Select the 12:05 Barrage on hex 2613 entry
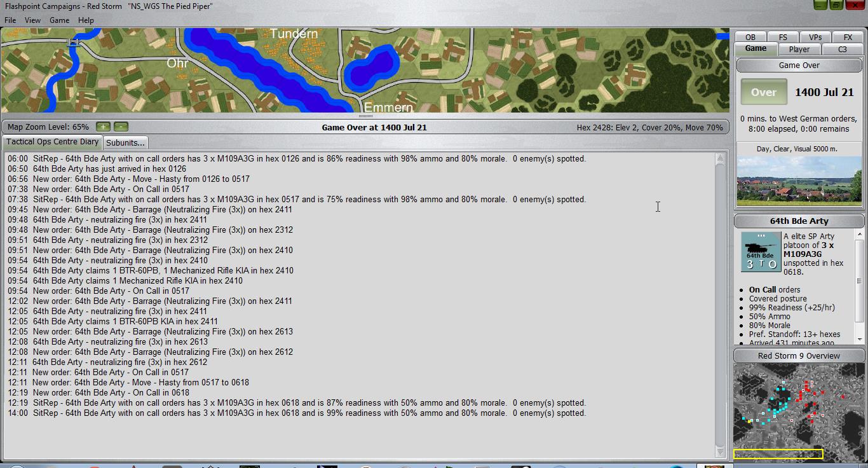The width and height of the screenshot is (868, 468). 150,331
